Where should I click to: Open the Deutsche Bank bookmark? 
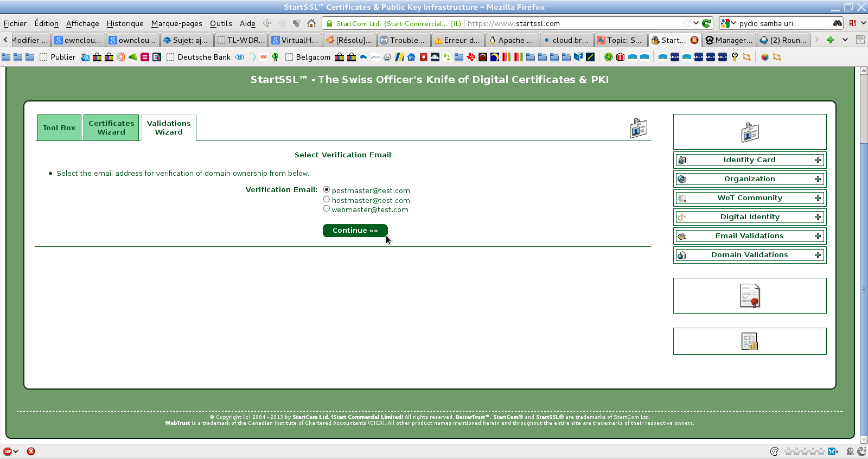click(199, 57)
